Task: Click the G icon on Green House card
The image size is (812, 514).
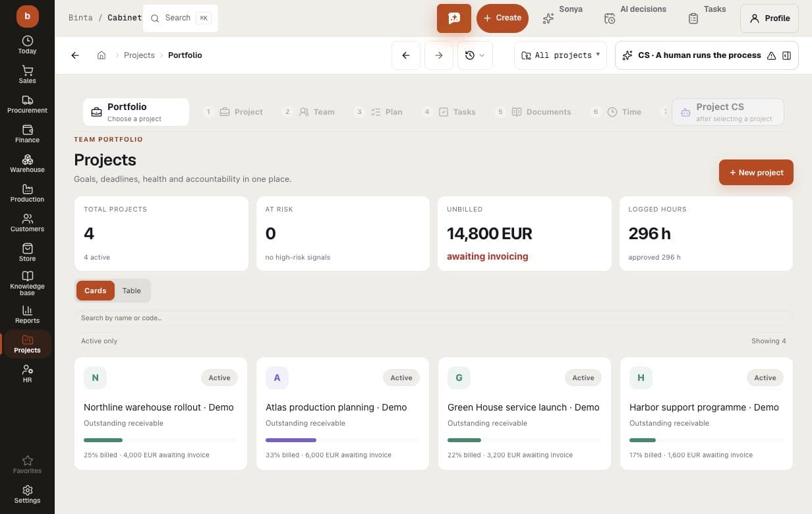Action: tap(459, 378)
